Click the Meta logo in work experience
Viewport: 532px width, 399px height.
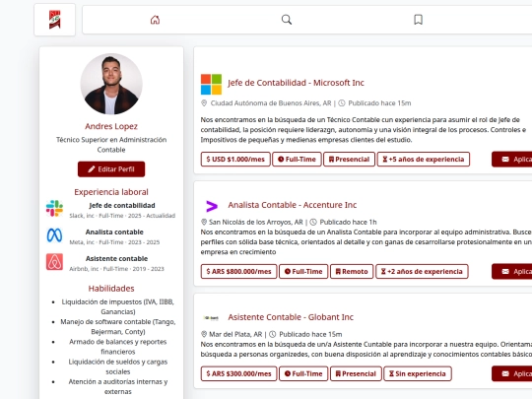pyautogui.click(x=54, y=235)
